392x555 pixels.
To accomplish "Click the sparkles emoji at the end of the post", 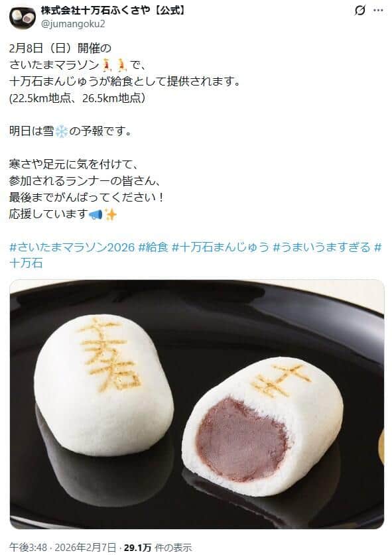I will click(x=111, y=214).
